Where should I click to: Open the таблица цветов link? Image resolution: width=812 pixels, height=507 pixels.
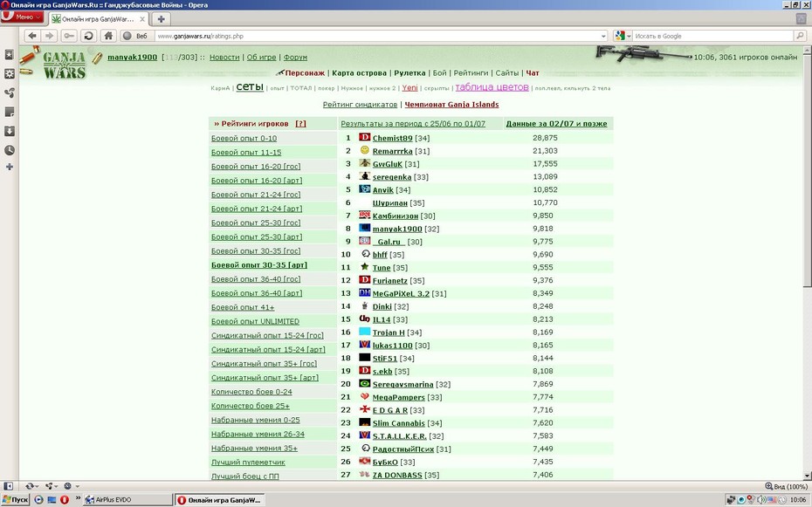click(492, 87)
